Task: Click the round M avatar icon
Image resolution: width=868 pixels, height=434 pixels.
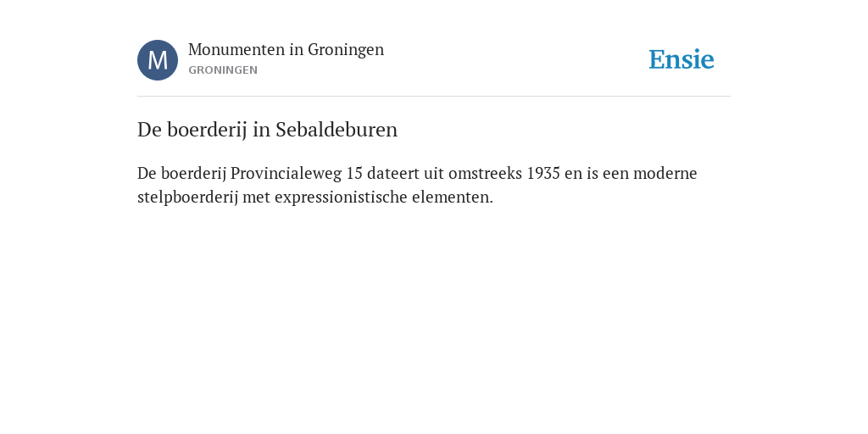Action: [158, 60]
